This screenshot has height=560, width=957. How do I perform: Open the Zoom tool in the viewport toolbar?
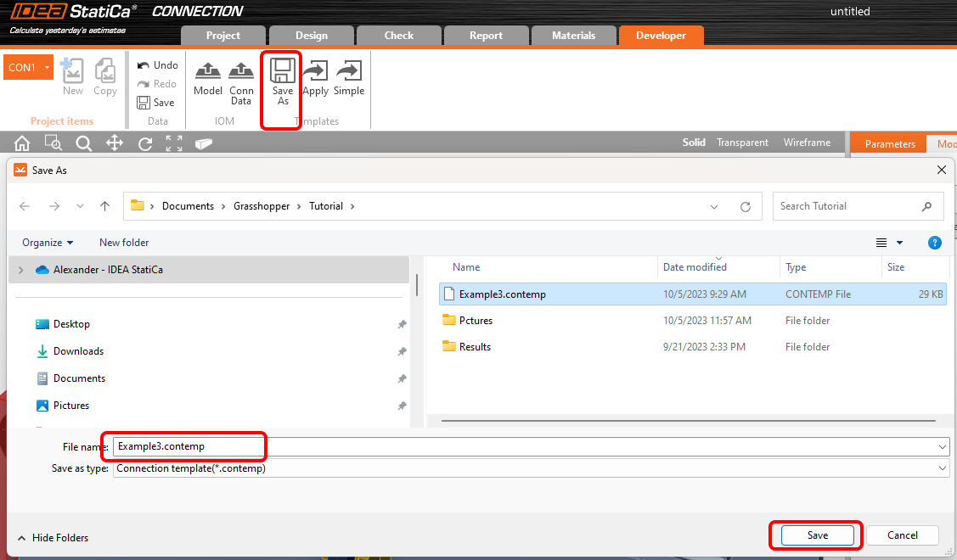(83, 143)
